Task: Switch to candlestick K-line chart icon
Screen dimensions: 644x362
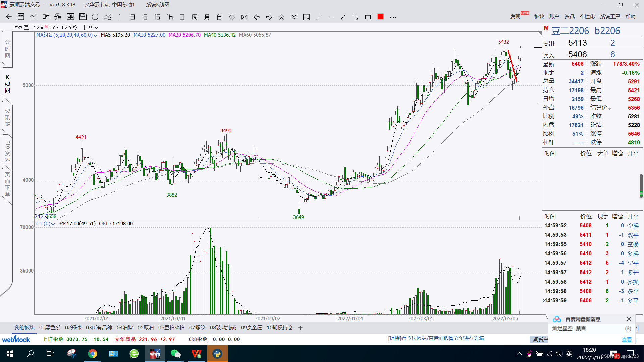Action: coord(46,17)
